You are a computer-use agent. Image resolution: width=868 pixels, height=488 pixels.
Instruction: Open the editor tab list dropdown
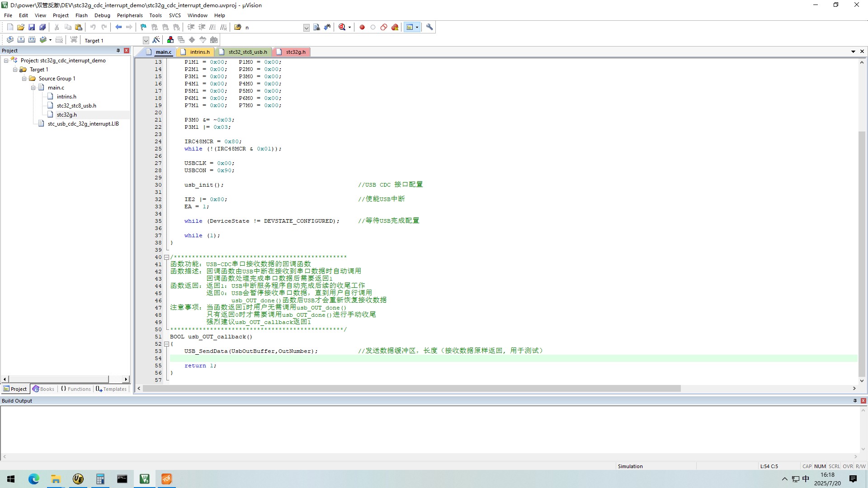853,52
